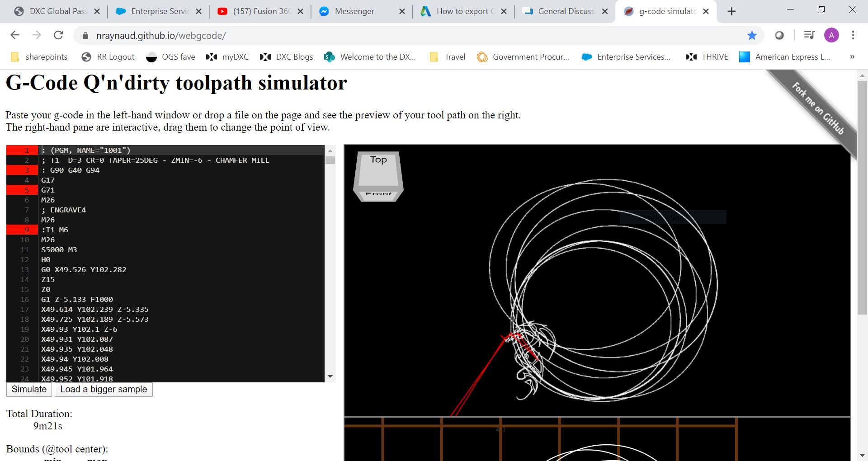Click line 13 G0 X49.526 in editor

84,270
